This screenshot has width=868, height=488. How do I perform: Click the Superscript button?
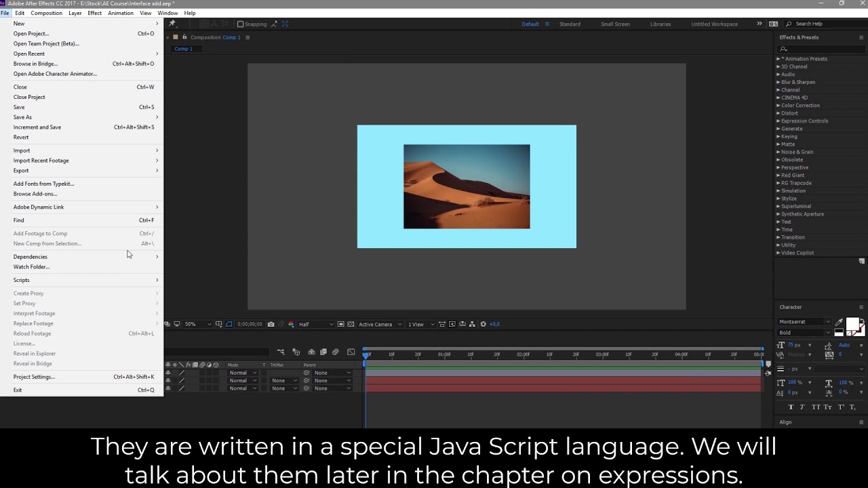840,407
